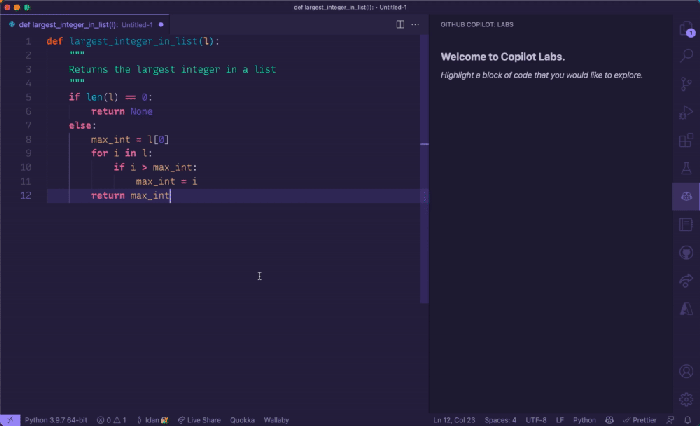Select the def largest_integer_in_list tab
Screen dimensions: 700x426
pos(85,25)
